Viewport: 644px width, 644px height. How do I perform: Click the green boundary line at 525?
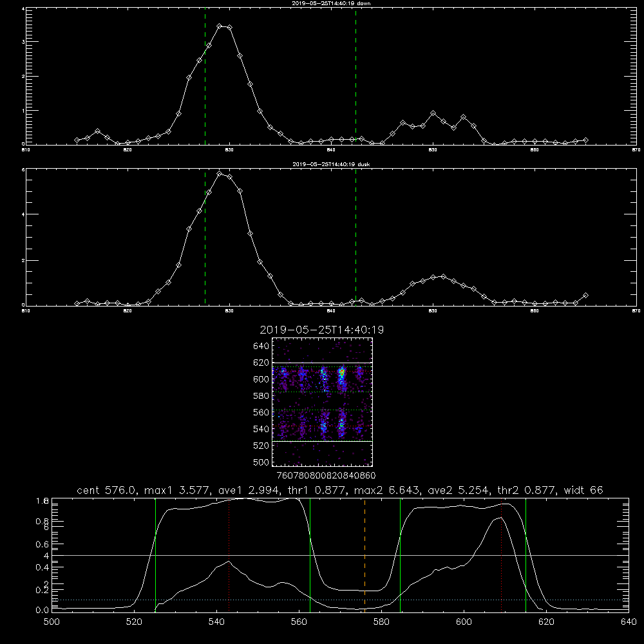tap(155, 555)
